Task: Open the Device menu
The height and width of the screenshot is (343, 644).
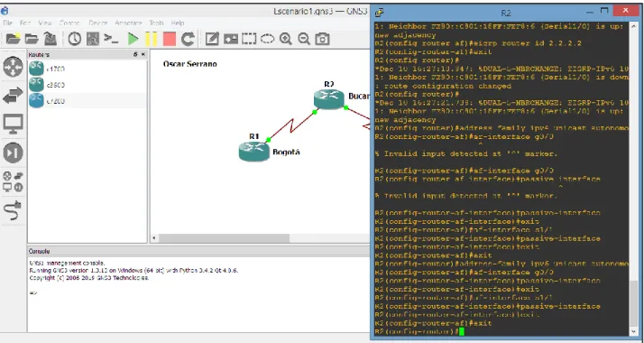Action: [97, 23]
